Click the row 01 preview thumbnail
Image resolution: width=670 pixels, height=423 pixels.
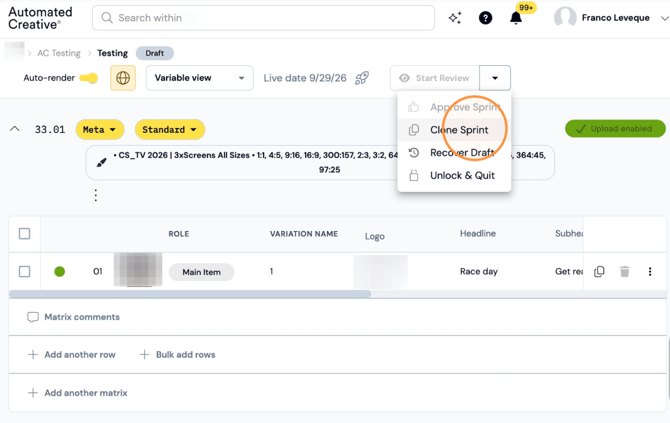(138, 269)
